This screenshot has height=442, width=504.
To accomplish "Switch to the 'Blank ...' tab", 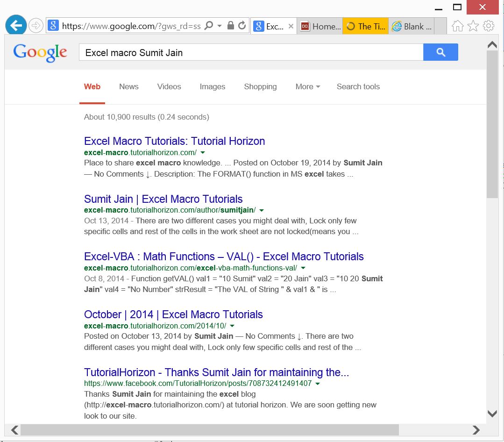I will 412,26.
